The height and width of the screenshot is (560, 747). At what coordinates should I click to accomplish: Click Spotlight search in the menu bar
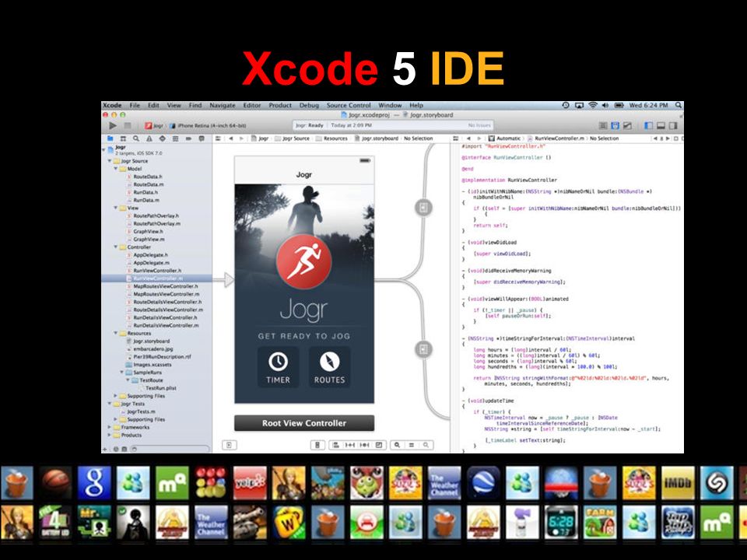tap(679, 105)
